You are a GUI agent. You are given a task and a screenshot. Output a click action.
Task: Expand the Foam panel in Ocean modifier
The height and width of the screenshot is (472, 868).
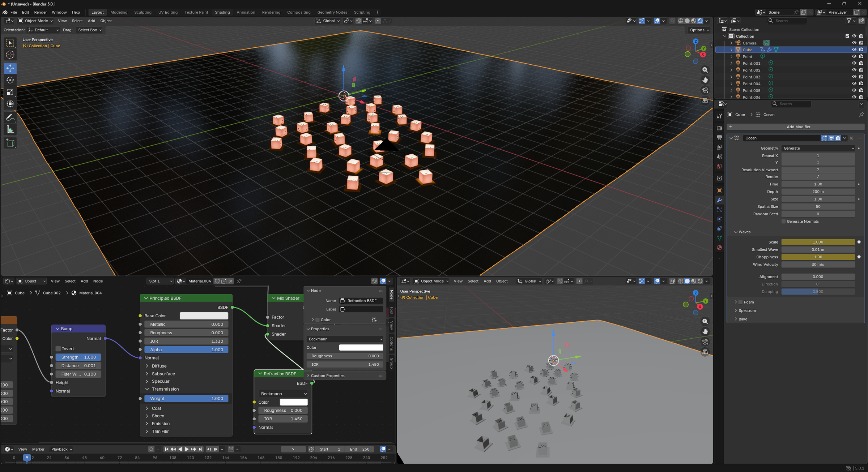click(736, 302)
